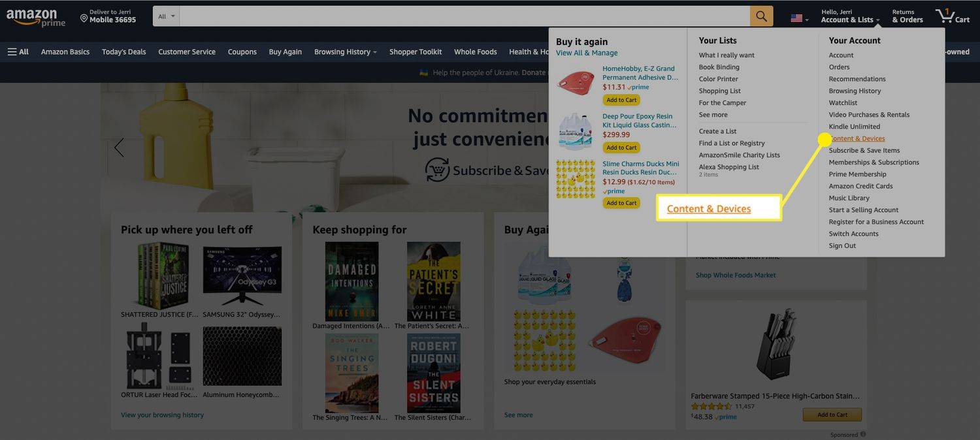980x440 pixels.
Task: Open Shopper Toolkit
Action: (416, 52)
